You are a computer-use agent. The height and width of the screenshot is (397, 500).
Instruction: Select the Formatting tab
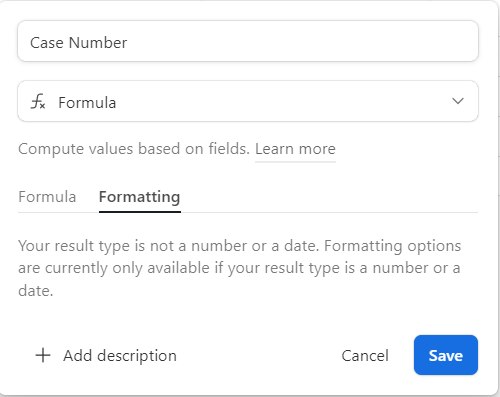coord(140,197)
